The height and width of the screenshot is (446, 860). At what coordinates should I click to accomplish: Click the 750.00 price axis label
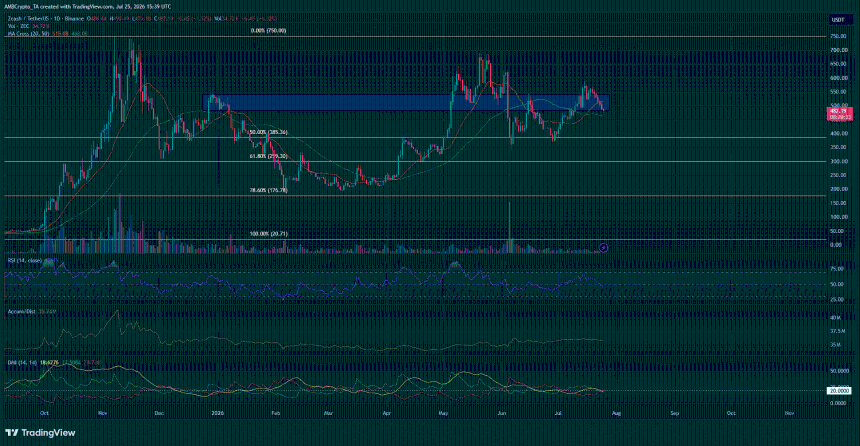click(x=838, y=36)
